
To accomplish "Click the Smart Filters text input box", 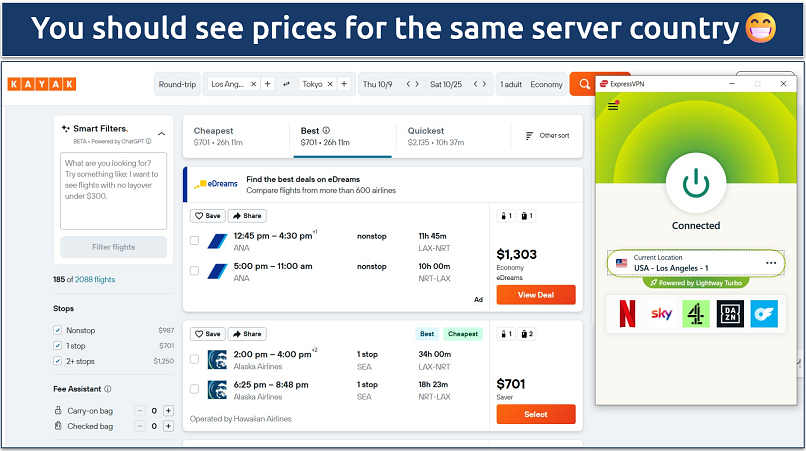I will pos(113,190).
